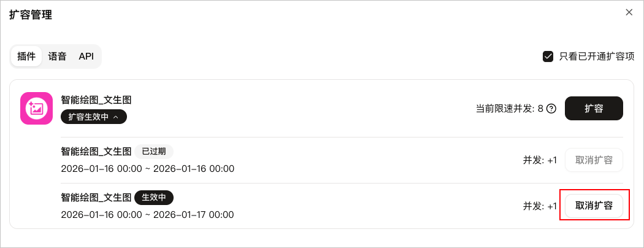Switch to the 语音 tab
The image size is (644, 248).
[x=58, y=56]
